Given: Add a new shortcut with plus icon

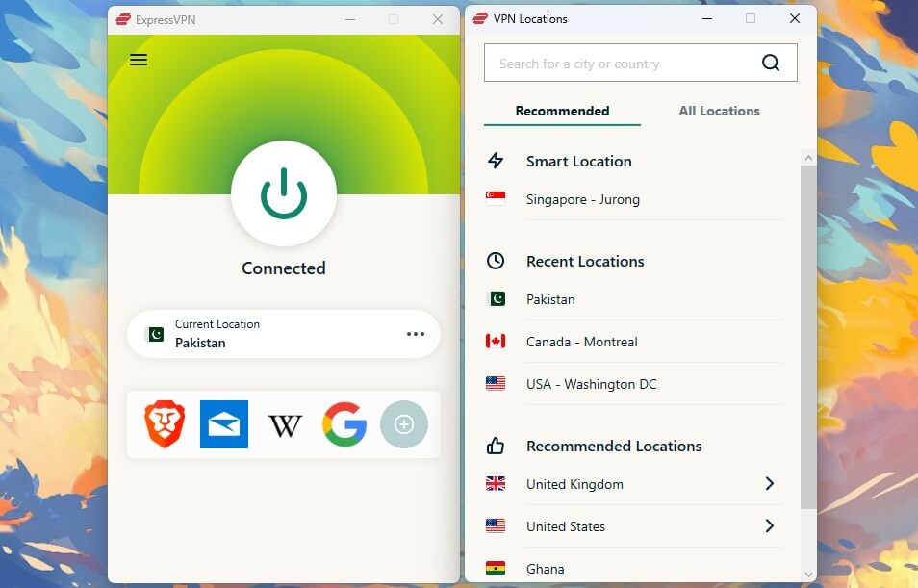Looking at the screenshot, I should pyautogui.click(x=404, y=424).
